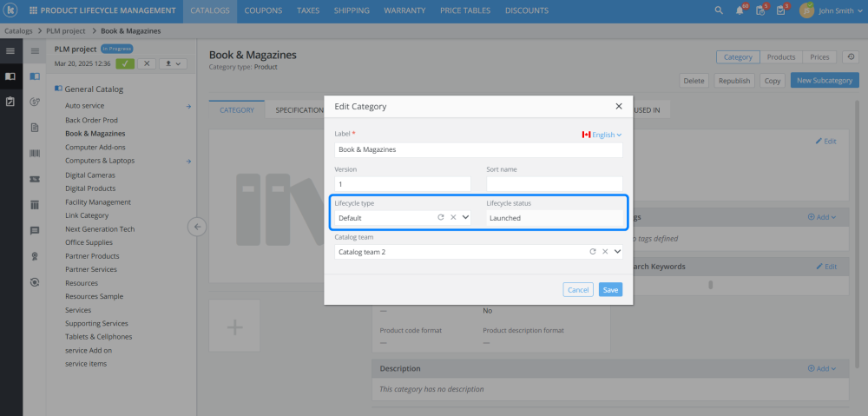Image resolution: width=868 pixels, height=416 pixels.
Task: Expand Computers & Laptops subcategories arrow
Action: 188,162
